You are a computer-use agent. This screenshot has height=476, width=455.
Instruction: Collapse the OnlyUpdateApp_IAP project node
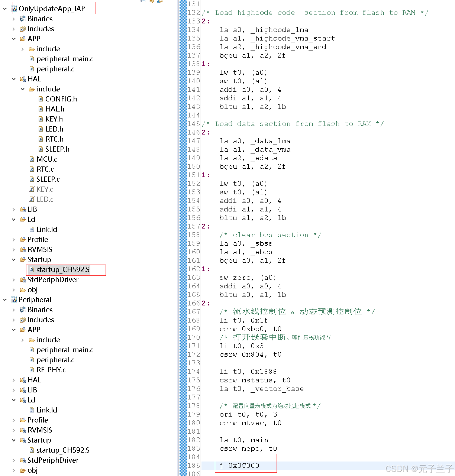pyautogui.click(x=5, y=9)
